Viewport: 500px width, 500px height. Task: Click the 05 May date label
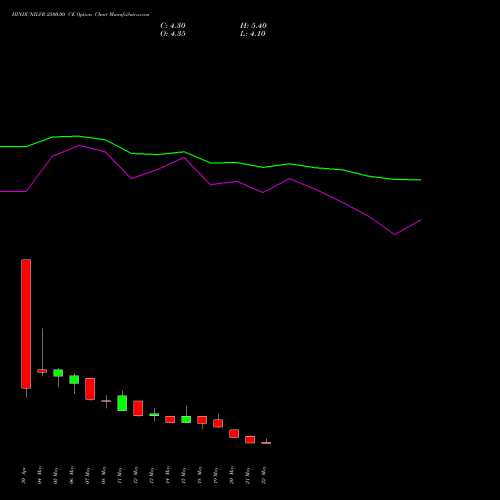click(x=56, y=475)
